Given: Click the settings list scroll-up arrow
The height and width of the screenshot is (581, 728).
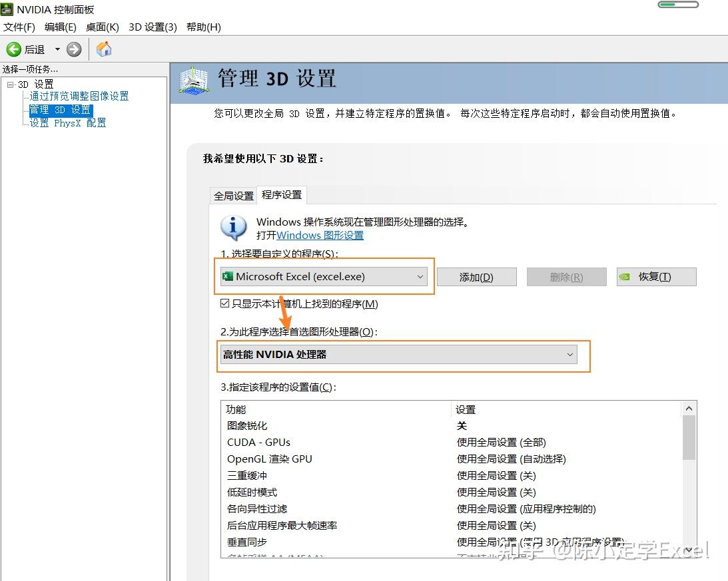Looking at the screenshot, I should [689, 409].
